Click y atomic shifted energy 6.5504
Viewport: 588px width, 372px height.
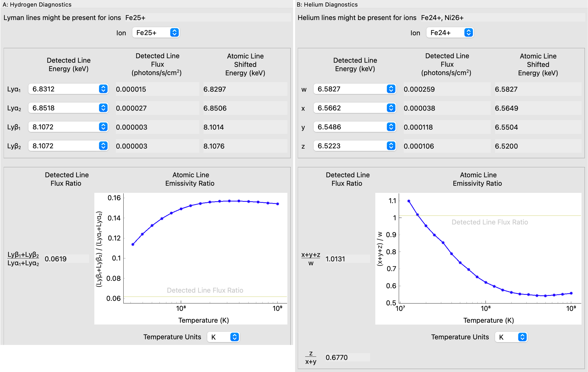click(538, 127)
